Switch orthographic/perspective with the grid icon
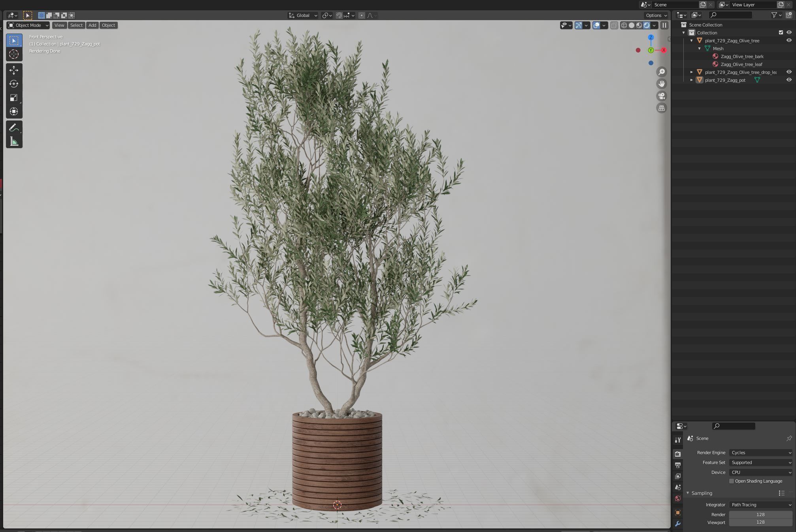Screen dimensions: 796x532 point(662,108)
